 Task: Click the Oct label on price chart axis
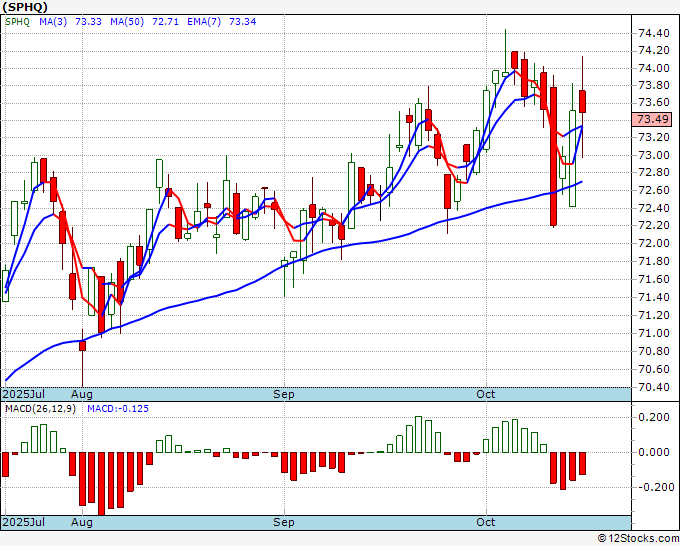pos(486,394)
